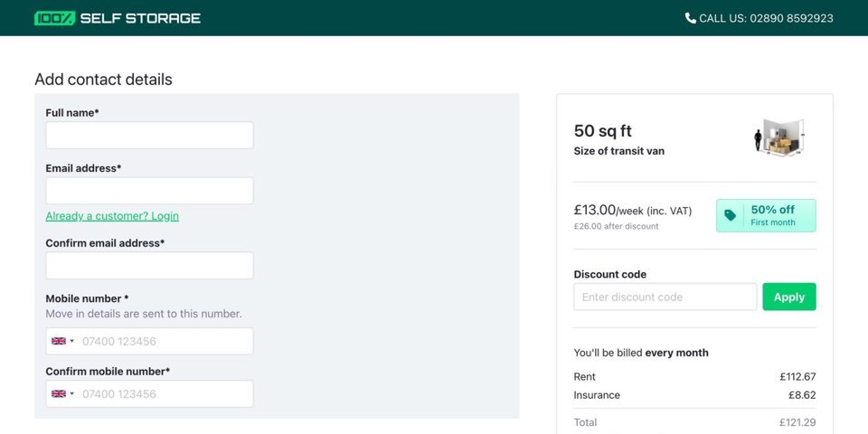This screenshot has width=868, height=434.
Task: Focus the Full name input field
Action: pos(149,136)
